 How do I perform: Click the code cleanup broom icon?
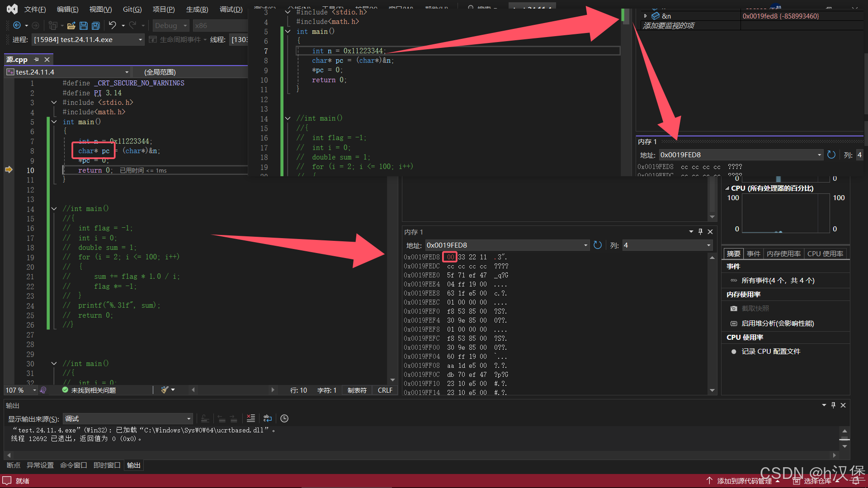165,390
